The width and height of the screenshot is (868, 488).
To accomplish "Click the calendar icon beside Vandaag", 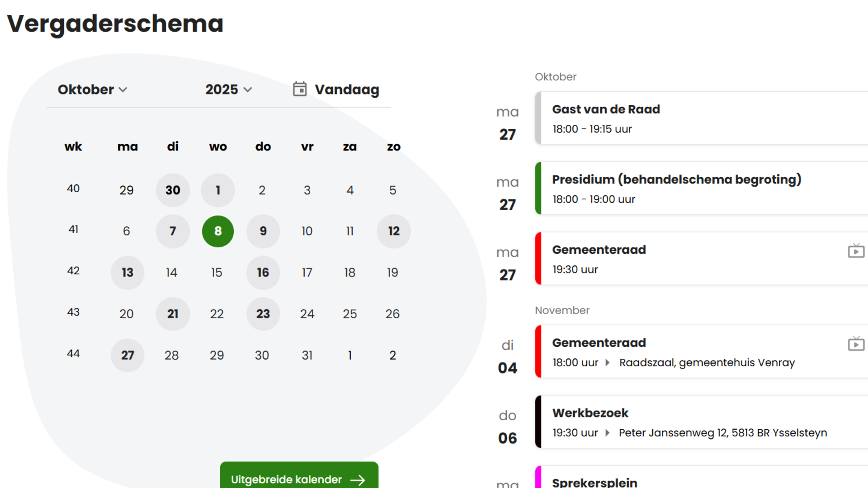I will 299,89.
